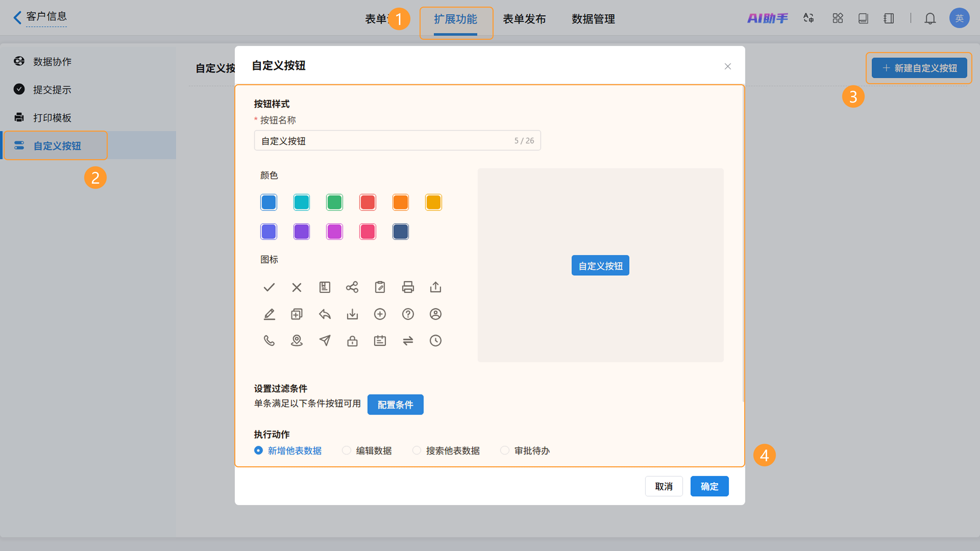Pick the paper plane send icon
980x551 pixels.
pyautogui.click(x=325, y=340)
